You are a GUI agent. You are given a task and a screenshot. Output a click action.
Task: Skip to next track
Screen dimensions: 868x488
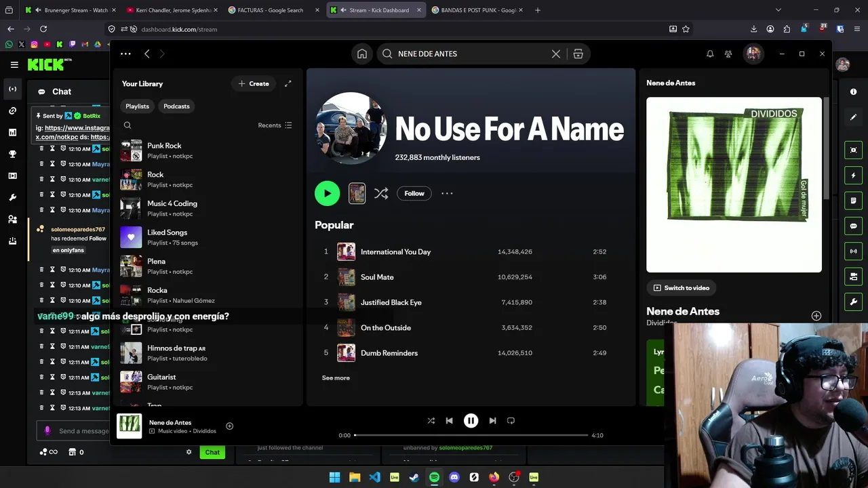coord(492,420)
